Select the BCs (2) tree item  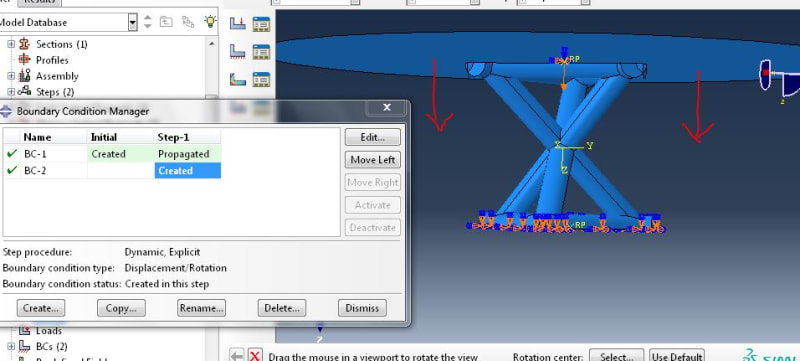(x=52, y=347)
